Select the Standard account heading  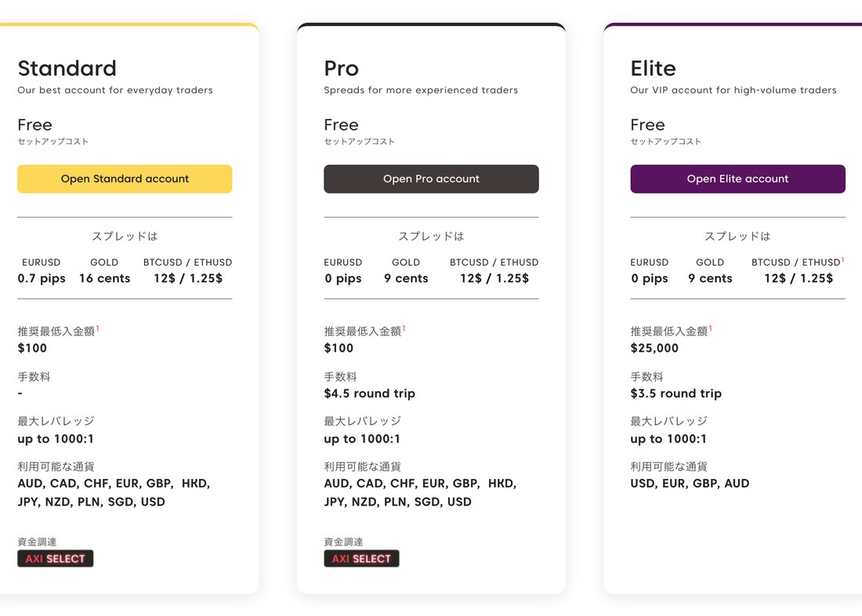pos(67,68)
